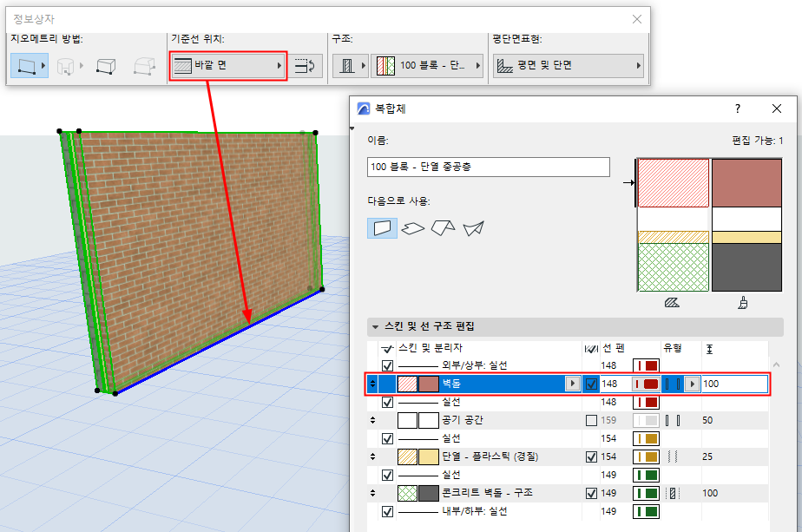Grab reorder handle of 단열 - 플라스틱 row
Viewport: 802px width, 532px height.
[372, 456]
